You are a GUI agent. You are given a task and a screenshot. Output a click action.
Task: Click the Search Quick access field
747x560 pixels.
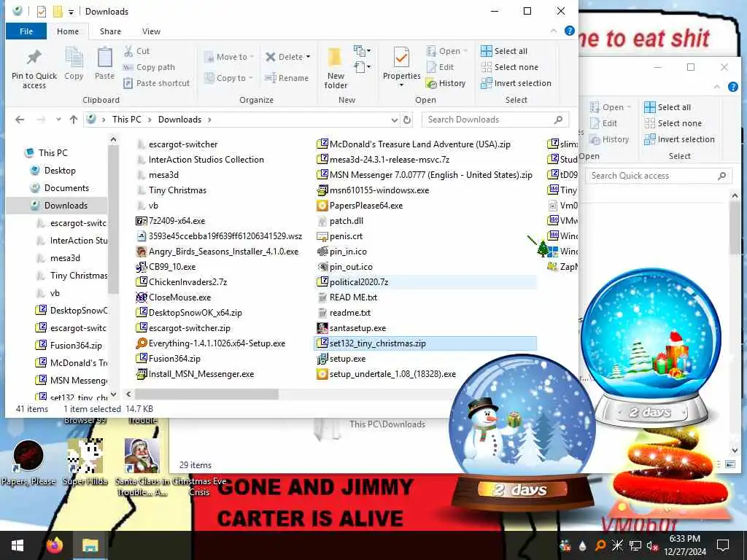tap(659, 176)
